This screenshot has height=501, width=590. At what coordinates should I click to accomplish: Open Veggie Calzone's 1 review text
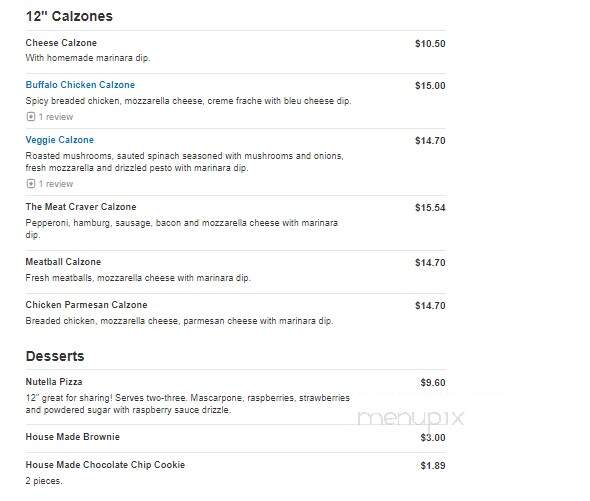(56, 184)
